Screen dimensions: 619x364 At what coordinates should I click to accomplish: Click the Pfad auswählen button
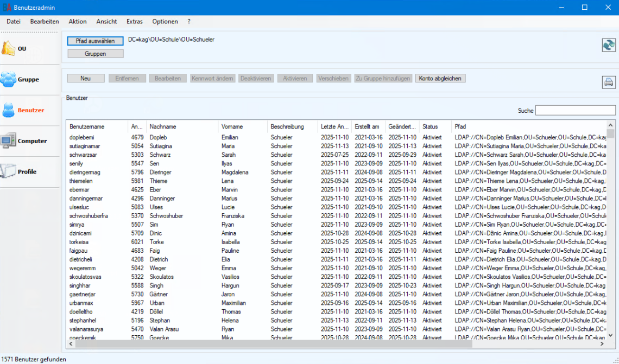point(95,41)
